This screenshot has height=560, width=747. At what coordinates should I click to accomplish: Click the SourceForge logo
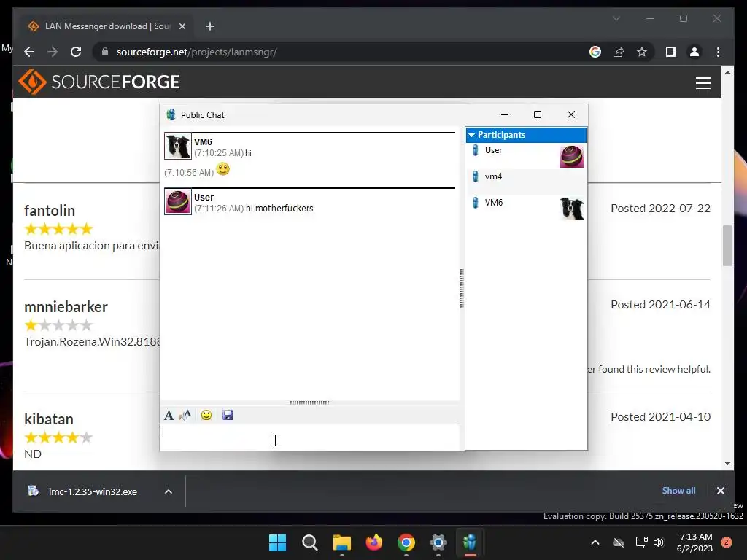click(99, 82)
